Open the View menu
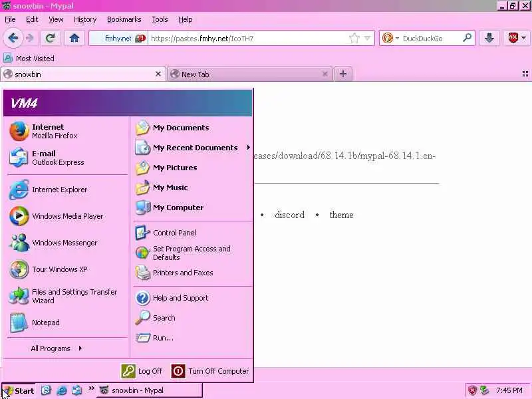 click(x=56, y=20)
